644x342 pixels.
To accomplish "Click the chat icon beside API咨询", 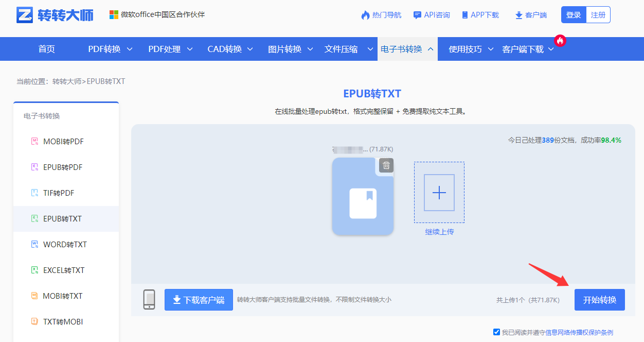I will [x=417, y=15].
